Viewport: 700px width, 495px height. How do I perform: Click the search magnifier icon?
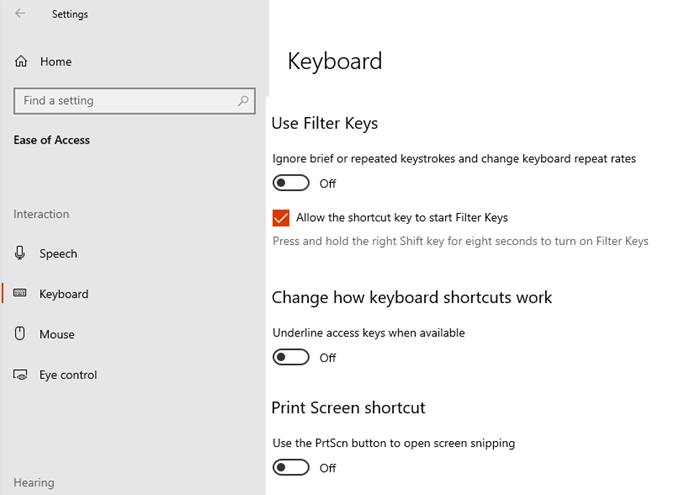tap(243, 101)
